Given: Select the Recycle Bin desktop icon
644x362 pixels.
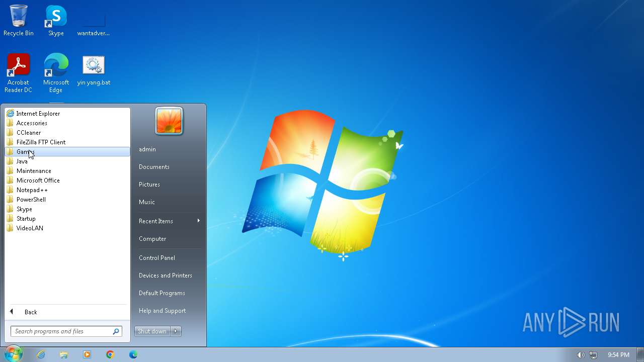Looking at the screenshot, I should [x=19, y=20].
